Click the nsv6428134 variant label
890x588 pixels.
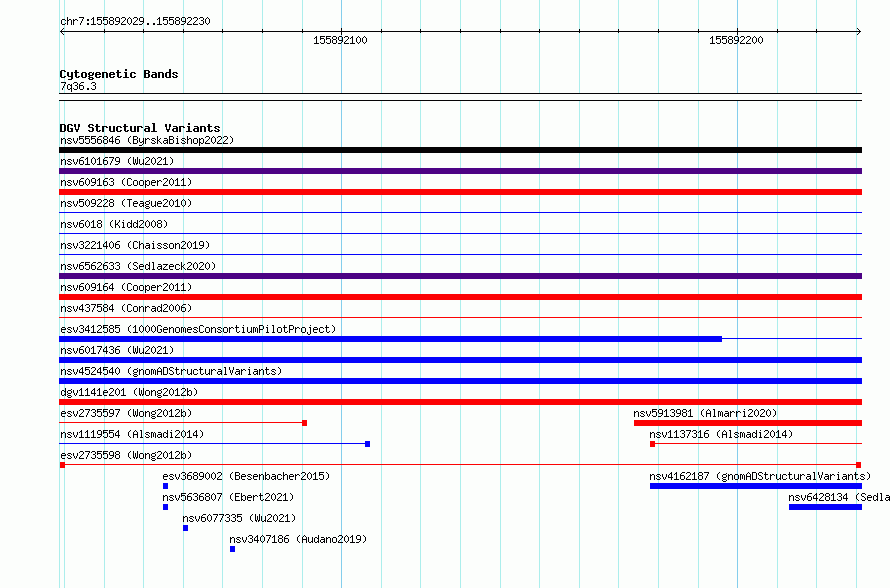839,497
